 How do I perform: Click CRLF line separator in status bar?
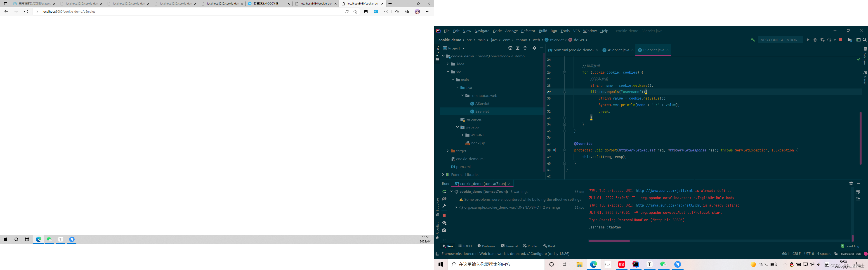[796, 254]
